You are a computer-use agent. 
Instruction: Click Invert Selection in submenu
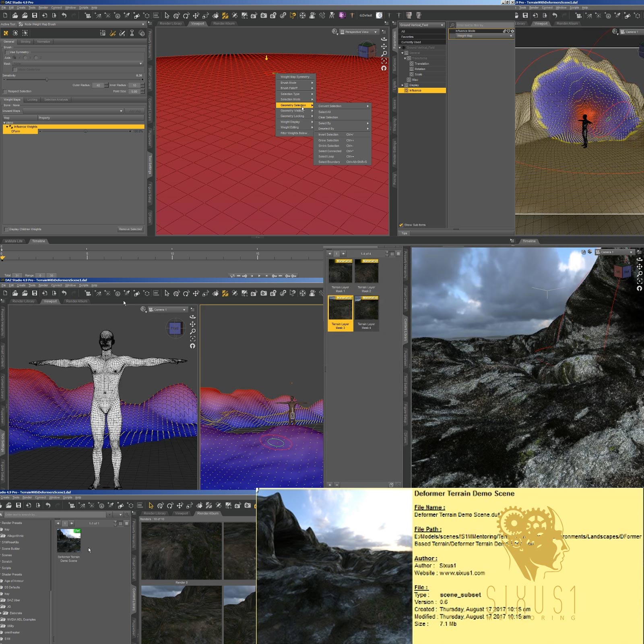(x=328, y=134)
